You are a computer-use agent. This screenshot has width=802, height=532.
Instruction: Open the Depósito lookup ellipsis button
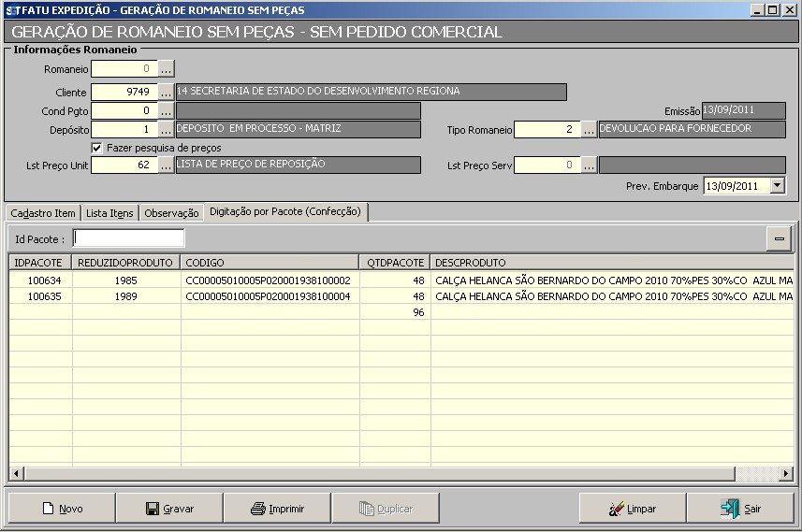166,129
